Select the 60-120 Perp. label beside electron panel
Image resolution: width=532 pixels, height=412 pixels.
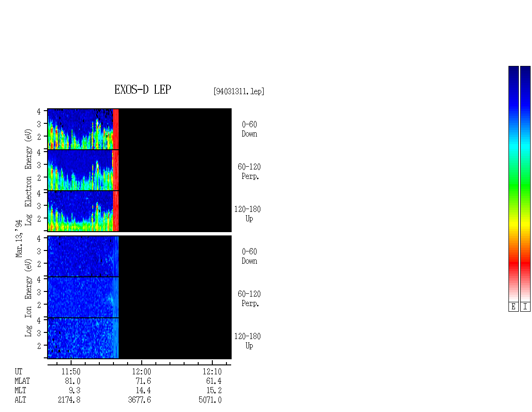[249, 172]
